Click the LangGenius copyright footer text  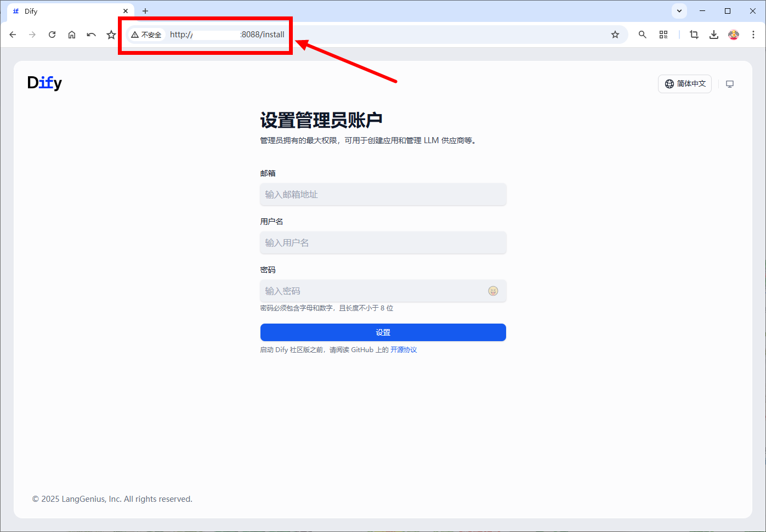112,499
